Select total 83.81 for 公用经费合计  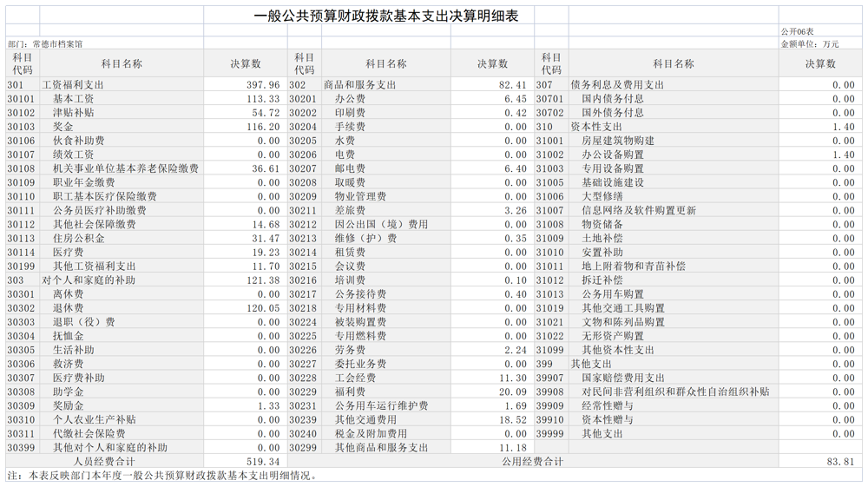click(x=841, y=462)
